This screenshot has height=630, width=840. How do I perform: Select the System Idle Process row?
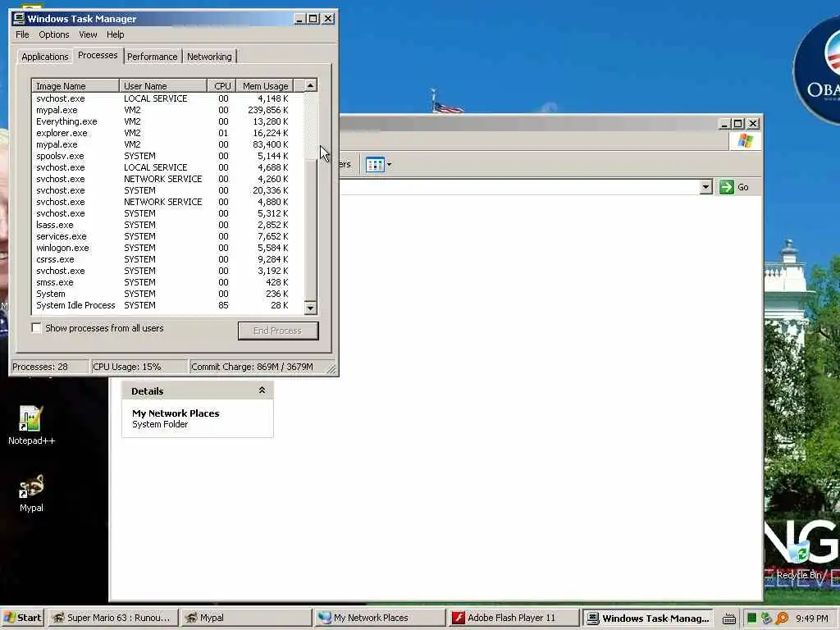167,305
